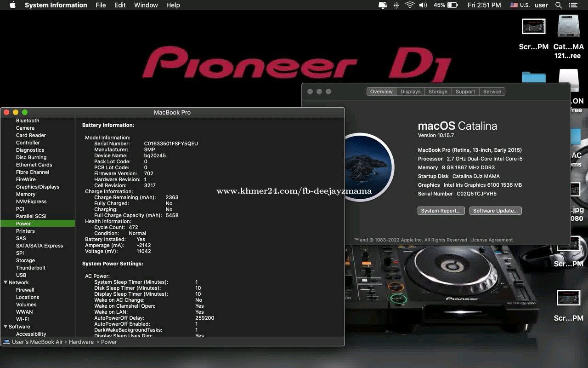The height and width of the screenshot is (368, 588).
Task: Select Storage in the sidebar
Action: [x=25, y=260]
